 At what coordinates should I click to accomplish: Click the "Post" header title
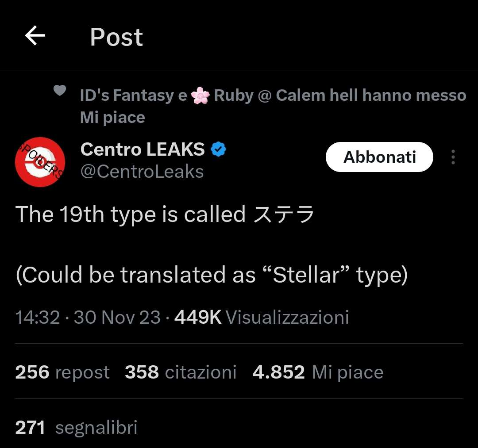[x=116, y=37]
